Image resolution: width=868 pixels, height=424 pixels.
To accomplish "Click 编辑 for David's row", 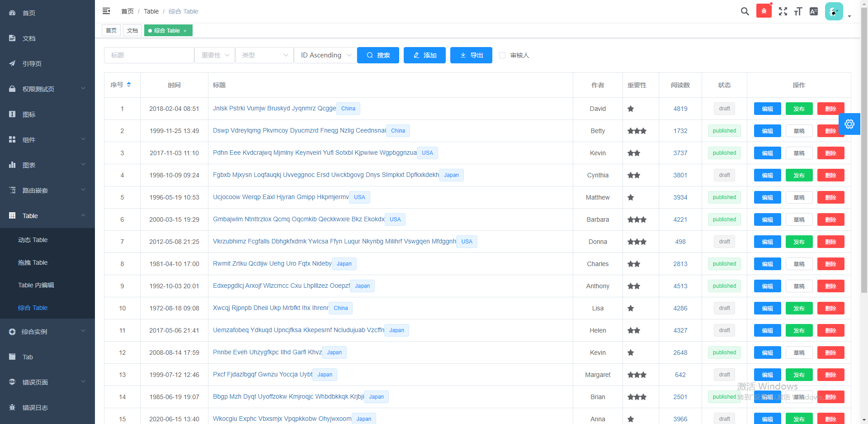I will [768, 109].
